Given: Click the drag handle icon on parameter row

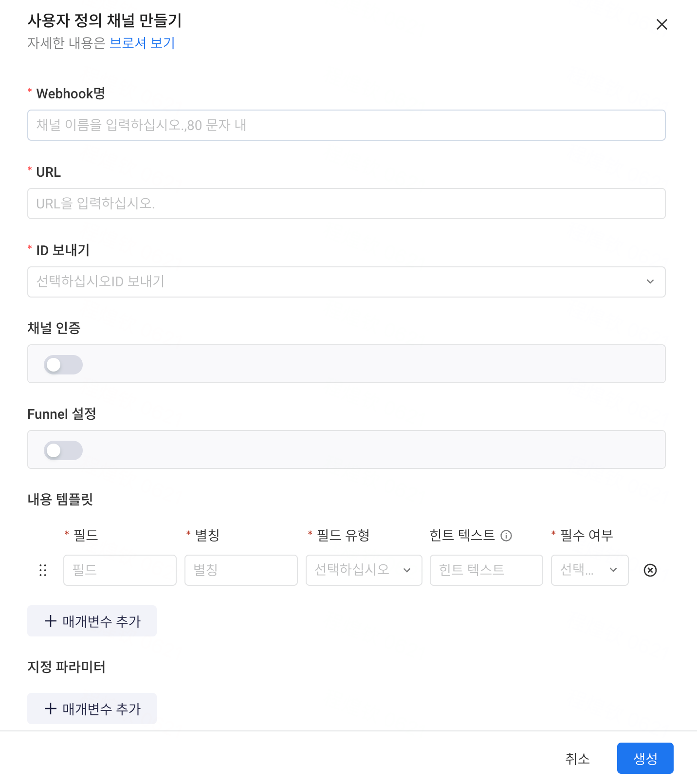Looking at the screenshot, I should (x=43, y=570).
